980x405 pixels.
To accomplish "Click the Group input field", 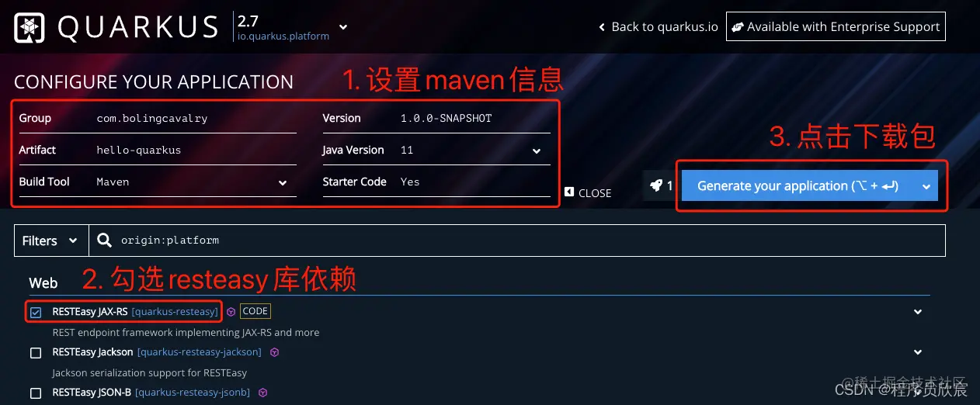I will 195,119.
